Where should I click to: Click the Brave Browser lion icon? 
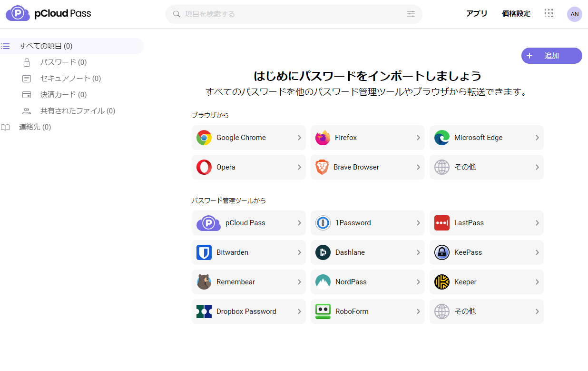(322, 167)
